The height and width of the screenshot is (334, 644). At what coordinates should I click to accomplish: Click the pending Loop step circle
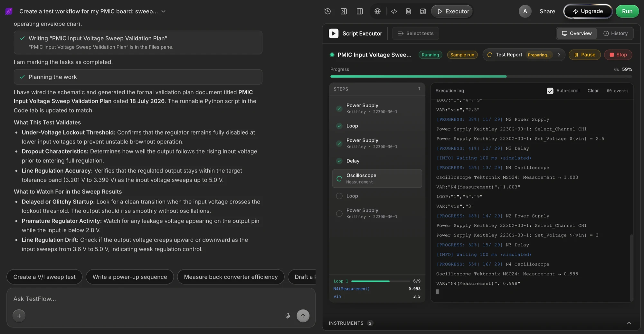pyautogui.click(x=339, y=196)
